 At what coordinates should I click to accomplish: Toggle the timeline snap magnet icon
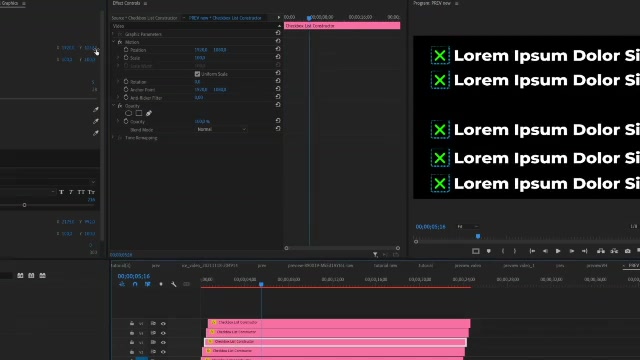(135, 284)
